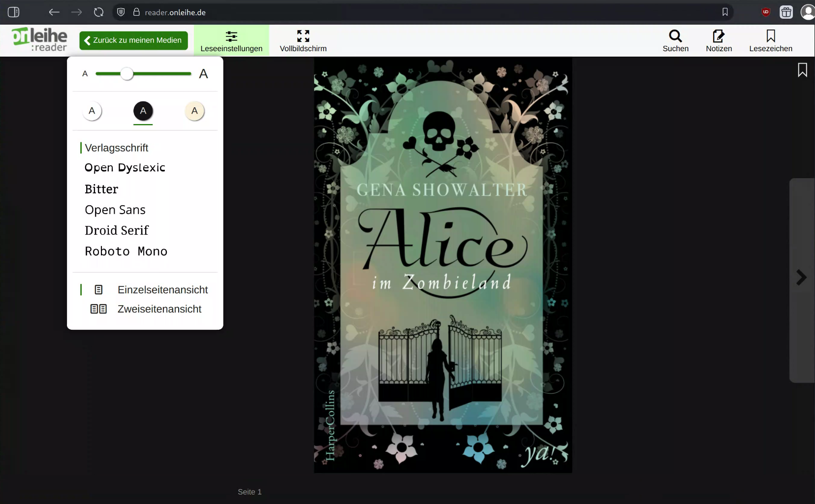
Task: Click the browser back arrow
Action: 54,12
